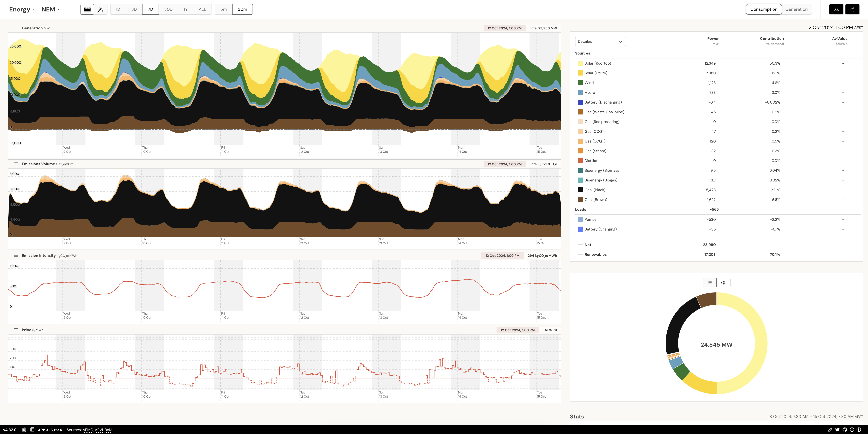This screenshot has height=434, width=868.
Task: Click the Contribution to demand column header
Action: pyautogui.click(x=772, y=41)
